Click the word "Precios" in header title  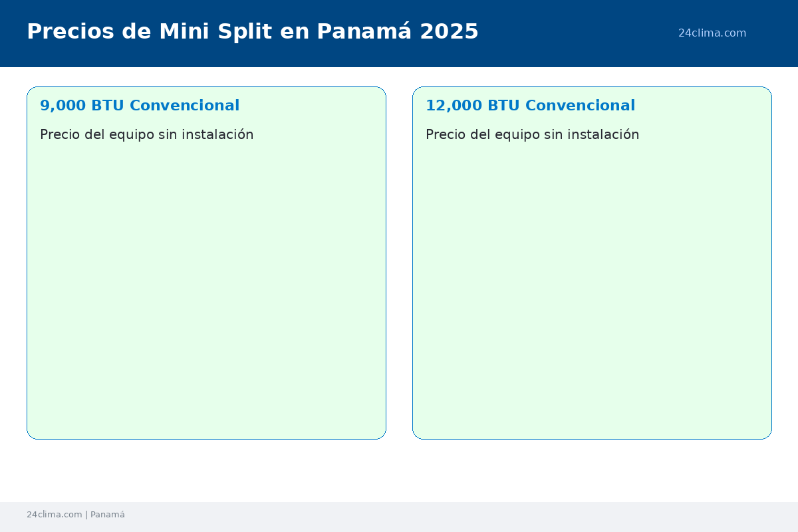70,32
